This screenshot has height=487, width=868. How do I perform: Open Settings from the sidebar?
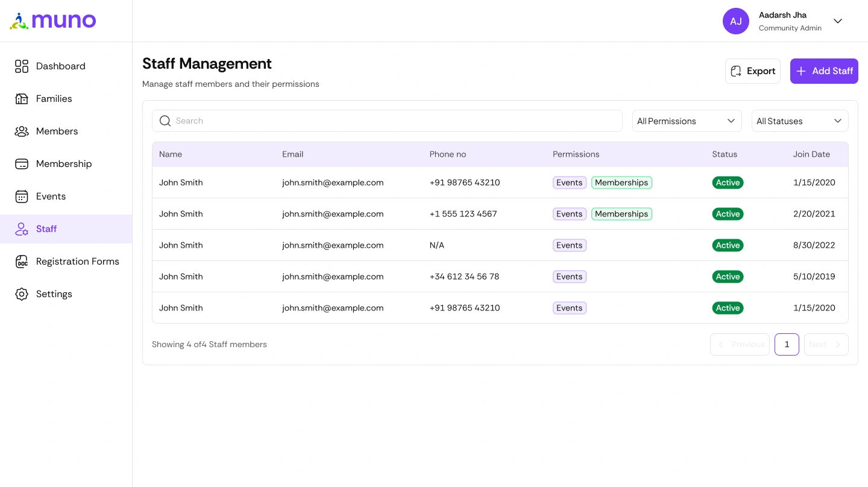(66, 294)
